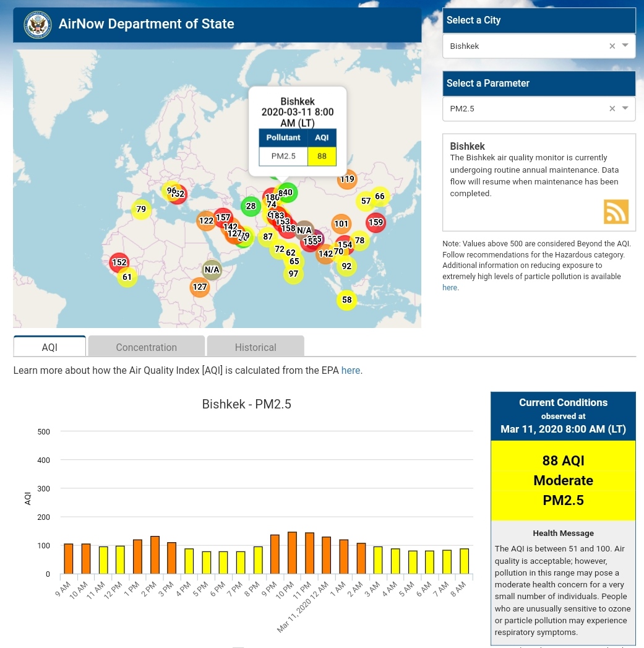
Task: Select the orange map marker showing 127 in East Africa
Action: [199, 287]
